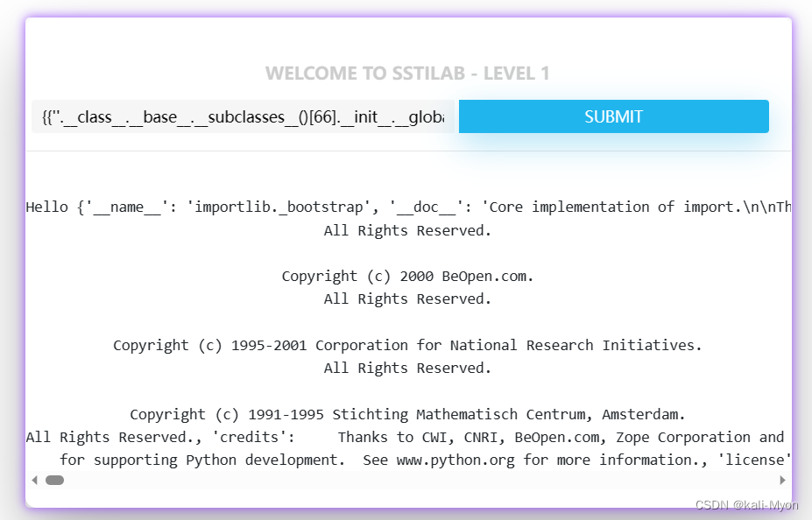The image size is (812, 520).
Task: Click the blue SUBMIT button
Action: (x=614, y=116)
